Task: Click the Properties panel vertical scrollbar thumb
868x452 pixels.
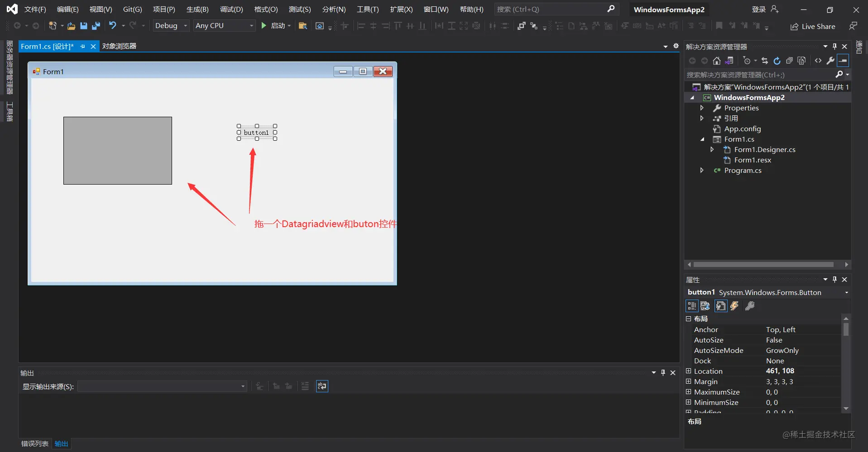Action: (846, 329)
